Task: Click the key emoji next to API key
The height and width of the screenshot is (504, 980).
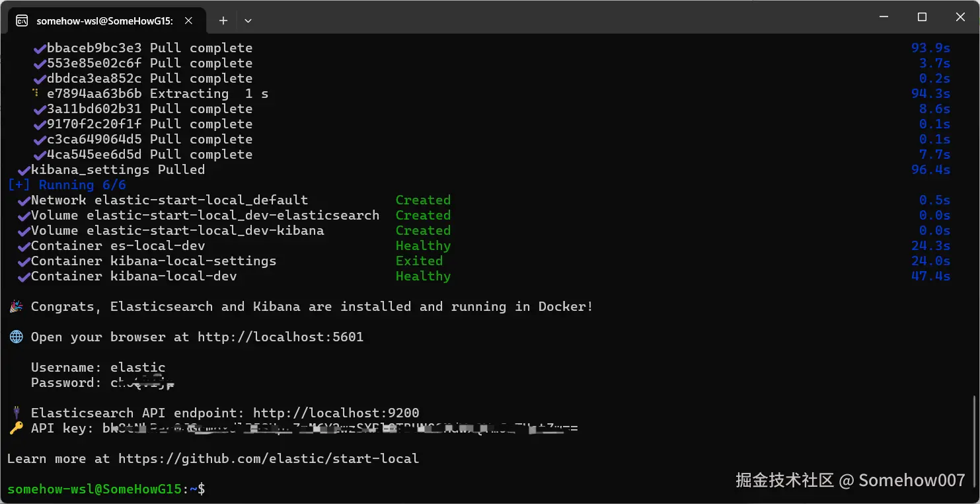Action: [16, 428]
